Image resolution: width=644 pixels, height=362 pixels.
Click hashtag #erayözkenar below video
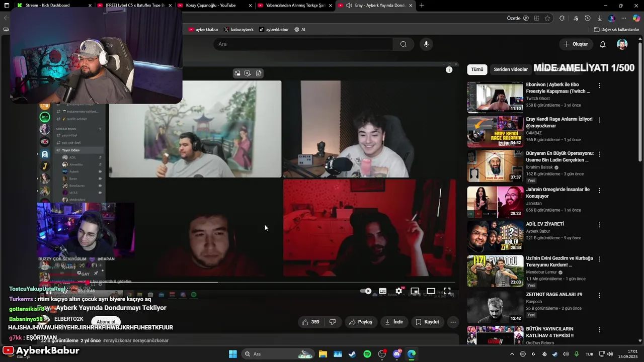[x=117, y=340]
